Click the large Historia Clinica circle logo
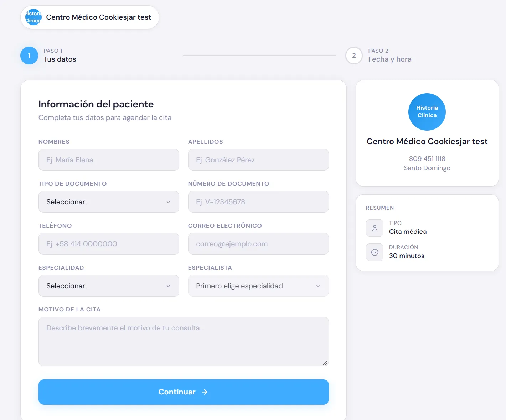 [x=427, y=112]
